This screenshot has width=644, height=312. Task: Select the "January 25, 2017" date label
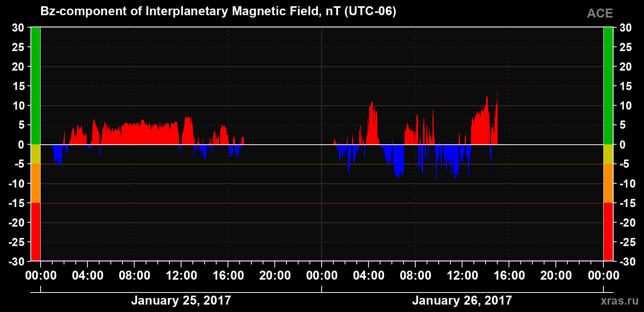[x=181, y=300]
